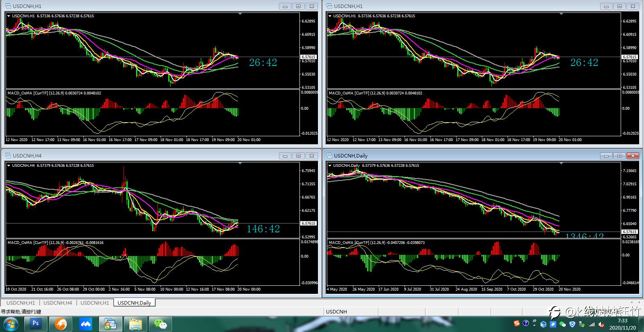644x332 pixels.
Task: Click the chart shift marker on the H4 chart
Action: pyautogui.click(x=240, y=163)
